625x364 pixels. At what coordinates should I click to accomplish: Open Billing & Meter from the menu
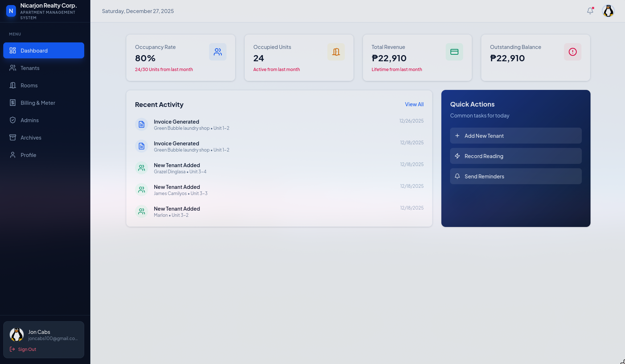[x=37, y=103]
